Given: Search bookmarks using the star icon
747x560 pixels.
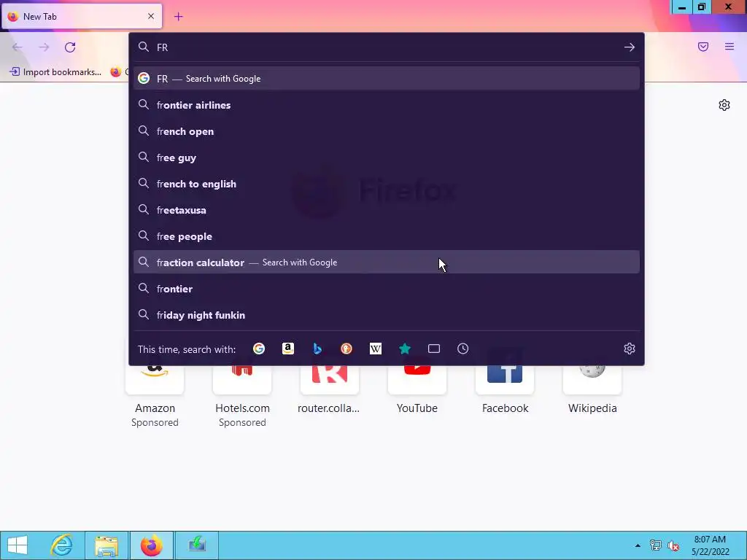Looking at the screenshot, I should pos(404,349).
